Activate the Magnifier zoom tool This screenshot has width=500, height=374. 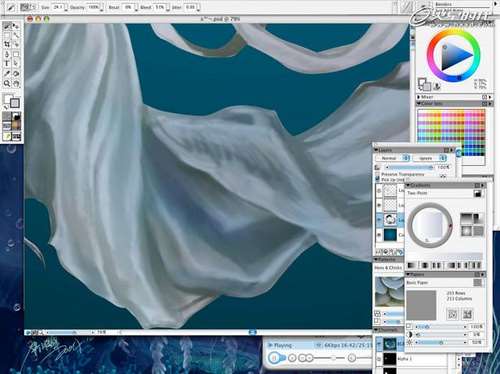(7, 83)
